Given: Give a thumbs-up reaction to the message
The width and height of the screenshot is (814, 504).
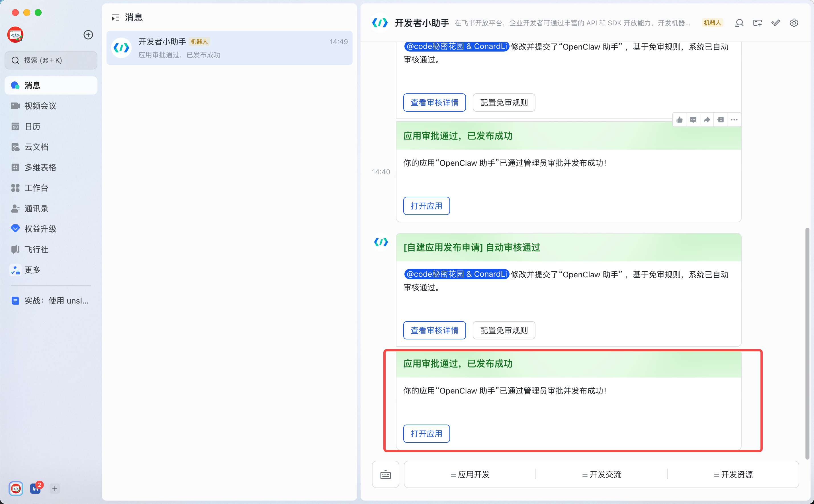Looking at the screenshot, I should pos(679,119).
